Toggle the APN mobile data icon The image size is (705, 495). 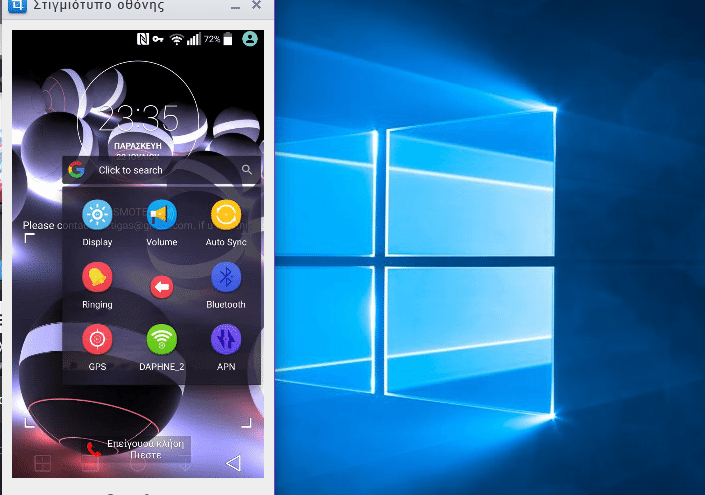click(x=226, y=339)
